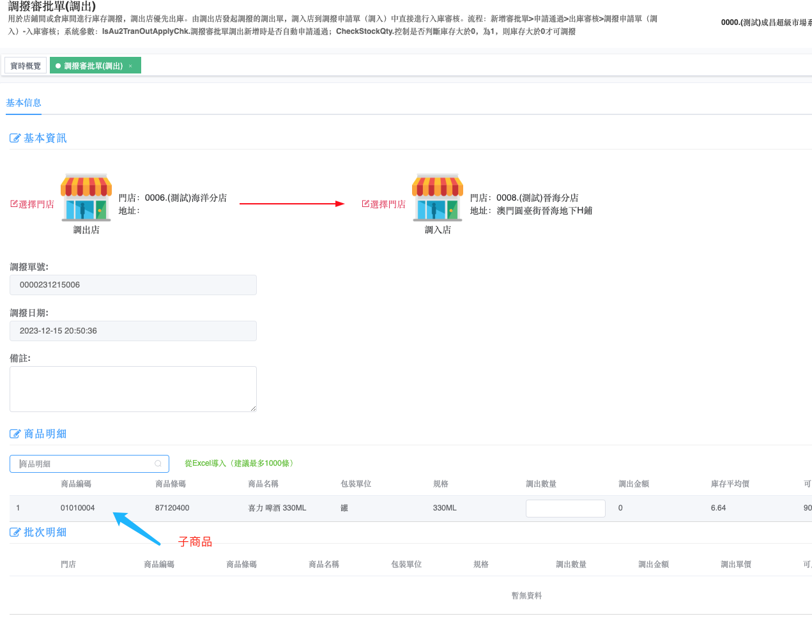Image resolution: width=812 pixels, height=644 pixels.
Task: Click the 0000.(測試)成昌超級市場 store label
Action: (x=766, y=22)
